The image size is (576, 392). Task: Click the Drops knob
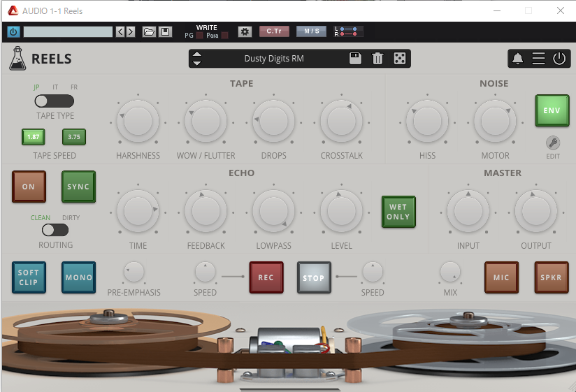274,121
